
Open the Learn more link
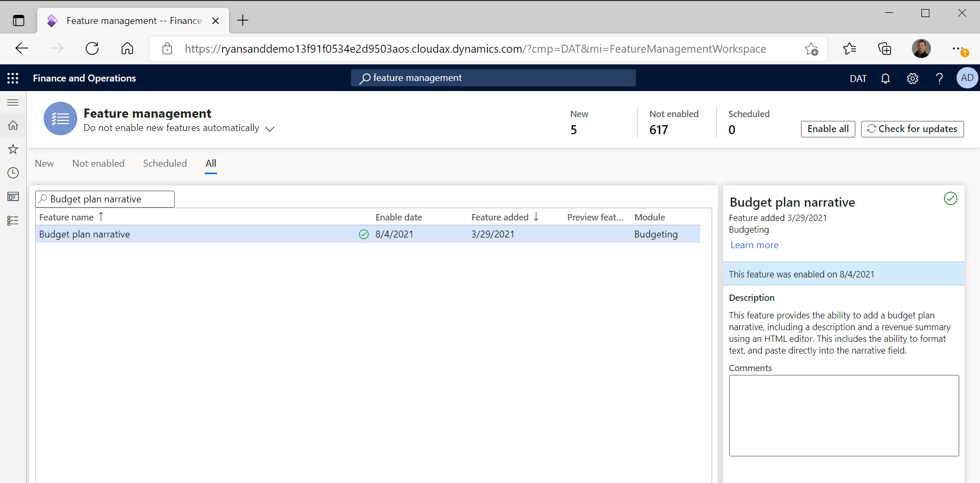pos(754,245)
